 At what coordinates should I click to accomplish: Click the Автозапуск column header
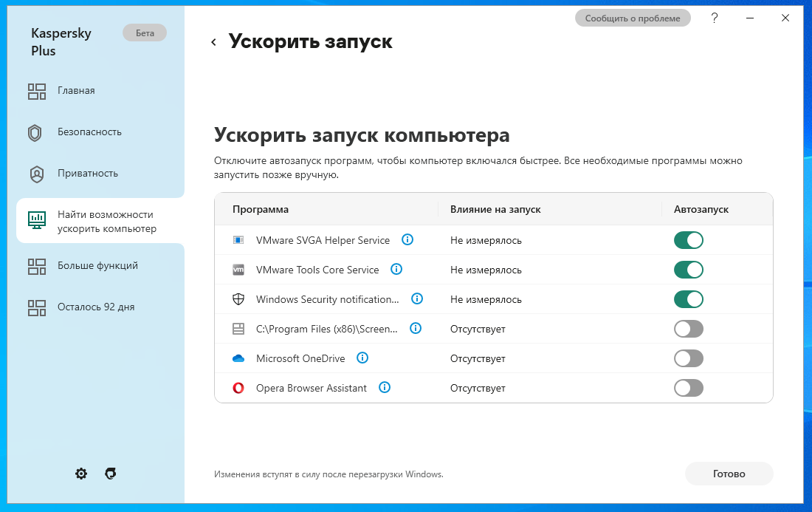[701, 209]
